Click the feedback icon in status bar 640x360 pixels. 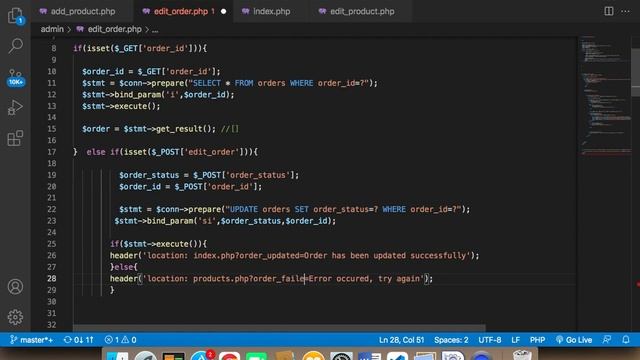click(x=607, y=340)
